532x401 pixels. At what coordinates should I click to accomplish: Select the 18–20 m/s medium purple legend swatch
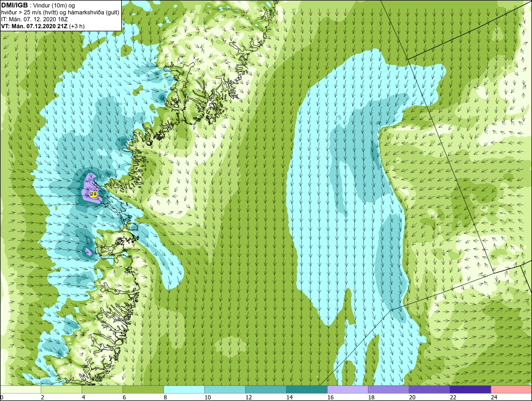(388, 389)
